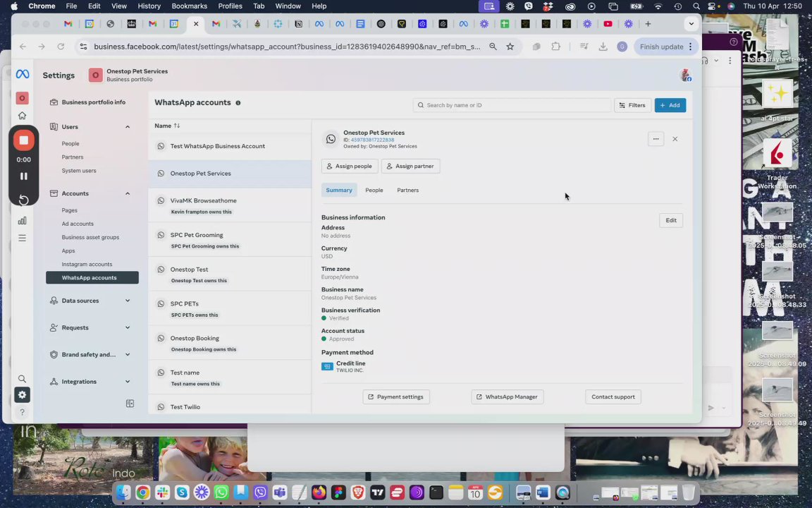The width and height of the screenshot is (812, 508).
Task: Switch to the Summary tab
Action: click(x=338, y=190)
